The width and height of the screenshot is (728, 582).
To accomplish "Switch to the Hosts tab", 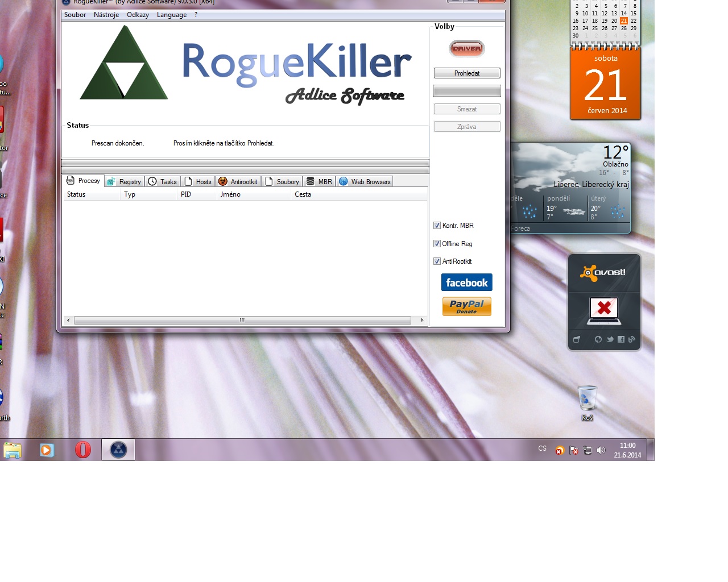I will 198,182.
